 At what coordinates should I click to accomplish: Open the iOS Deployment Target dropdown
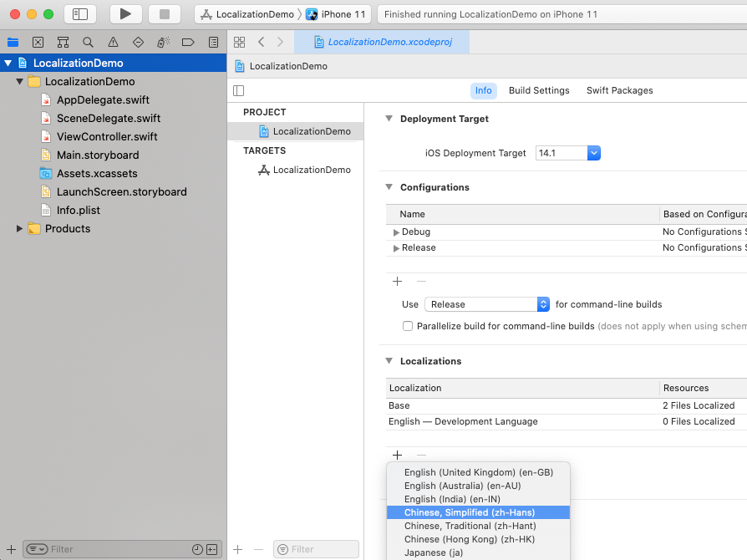pyautogui.click(x=593, y=153)
